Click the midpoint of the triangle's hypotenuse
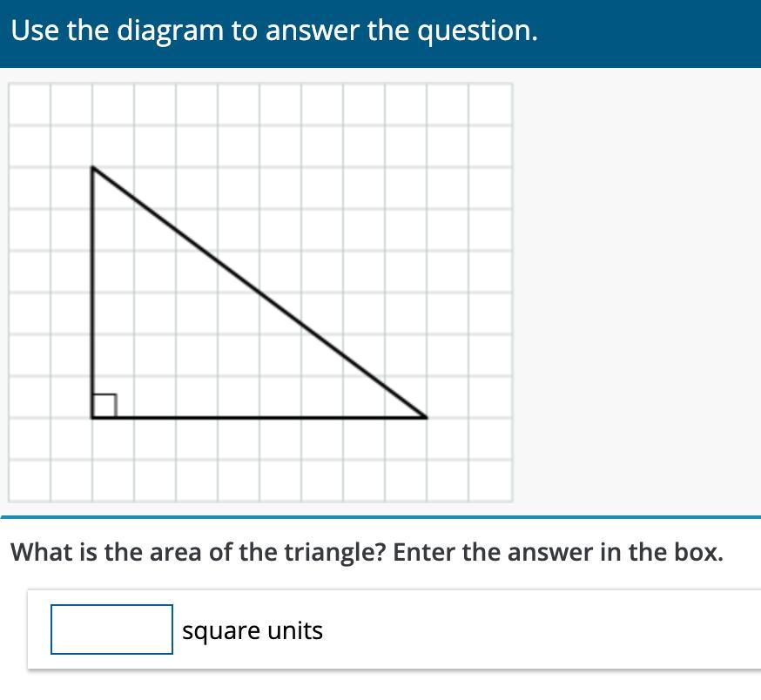Viewport: 761px width, 700px height. point(259,293)
